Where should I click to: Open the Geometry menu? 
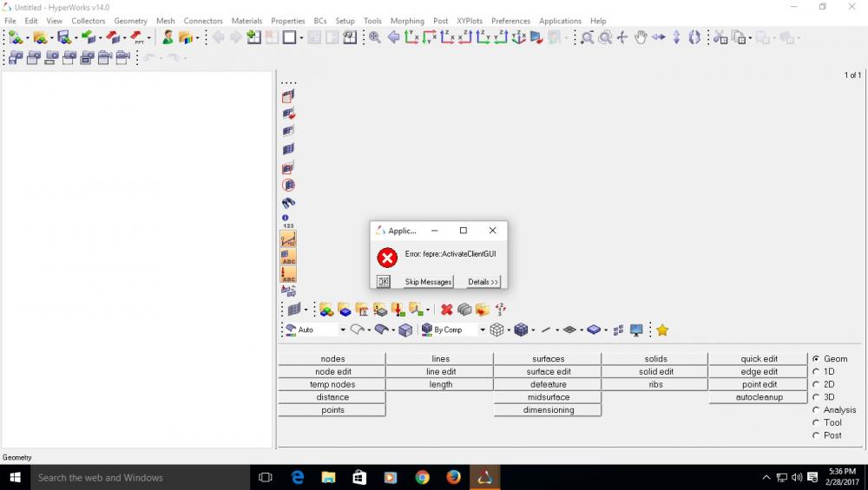coord(131,21)
